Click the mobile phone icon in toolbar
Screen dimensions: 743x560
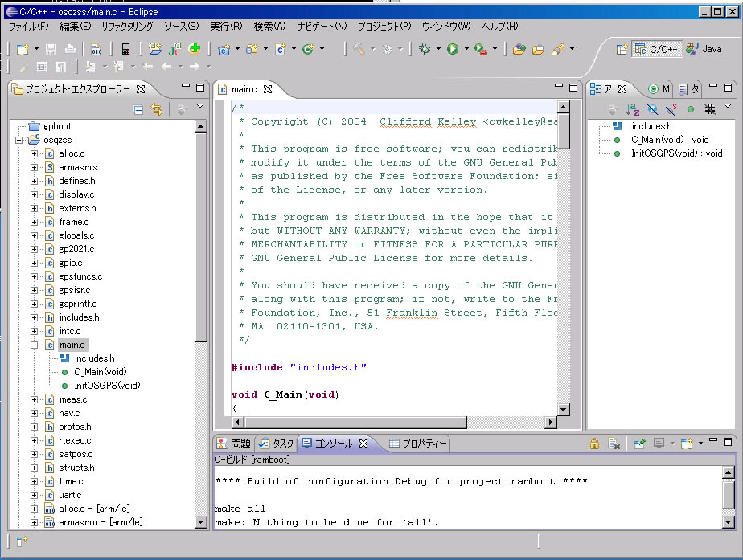pos(125,49)
